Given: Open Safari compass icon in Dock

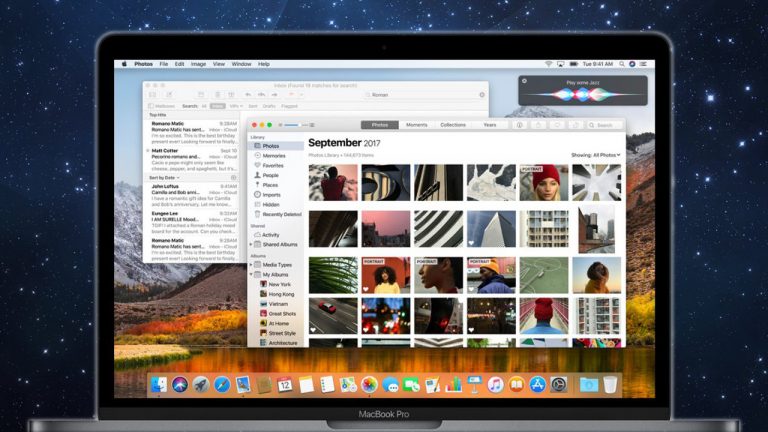Looking at the screenshot, I should click(222, 384).
